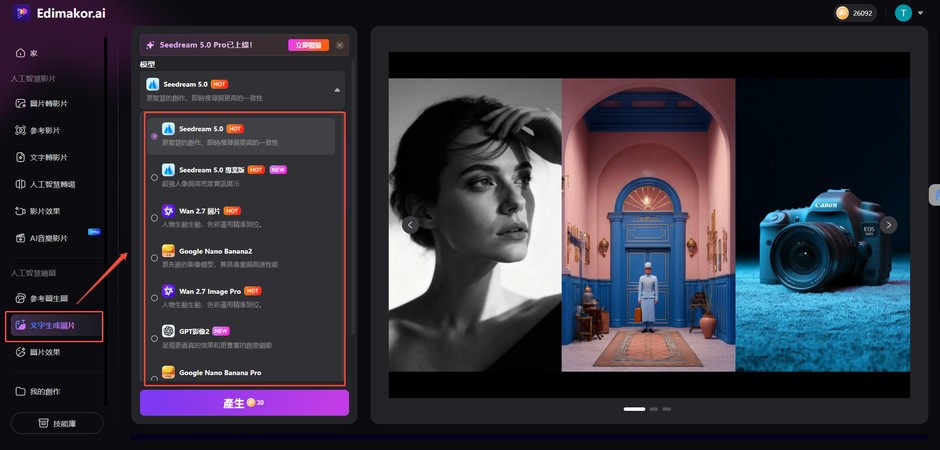
Task: Select the Google Nano Banana2 radio option
Action: click(x=155, y=258)
